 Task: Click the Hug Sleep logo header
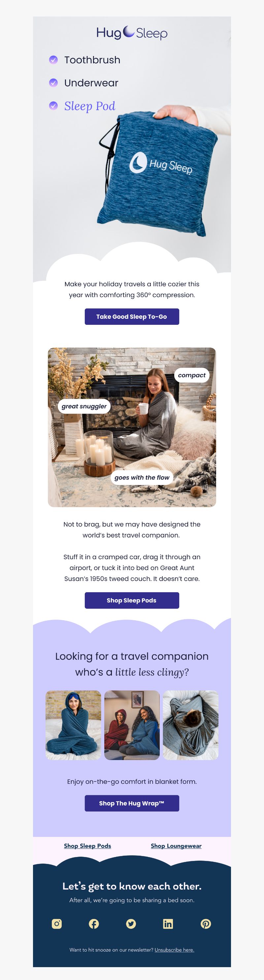[x=132, y=33]
